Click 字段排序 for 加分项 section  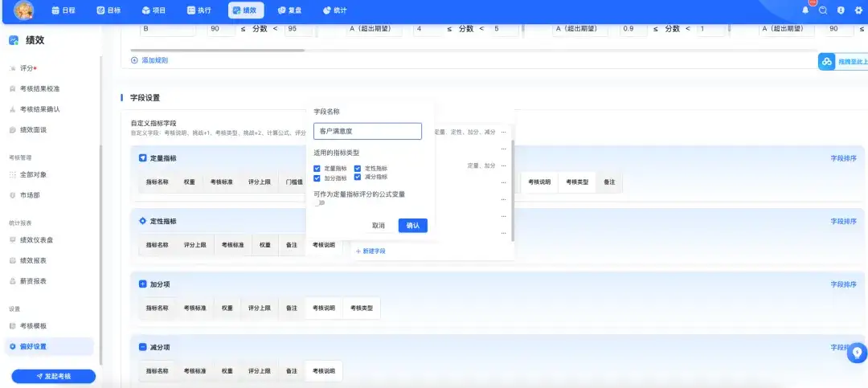(843, 284)
